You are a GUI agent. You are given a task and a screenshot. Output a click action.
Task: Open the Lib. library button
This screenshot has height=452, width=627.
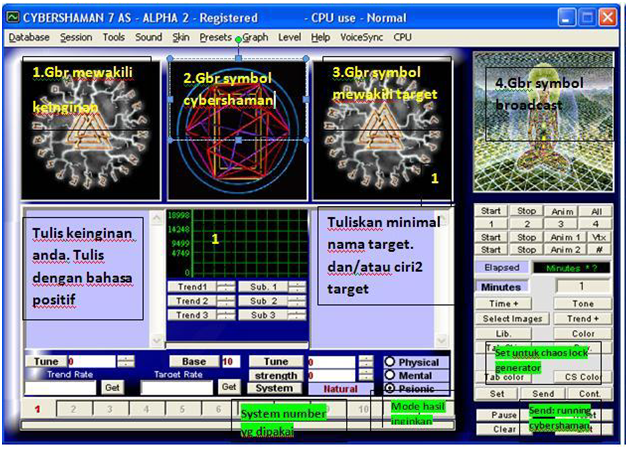tap(503, 334)
